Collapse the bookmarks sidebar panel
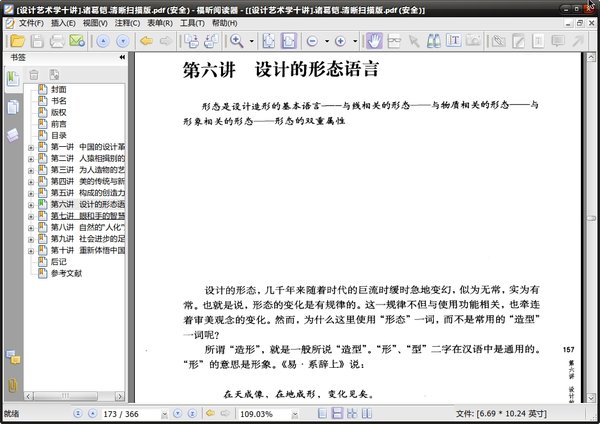 (x=122, y=58)
